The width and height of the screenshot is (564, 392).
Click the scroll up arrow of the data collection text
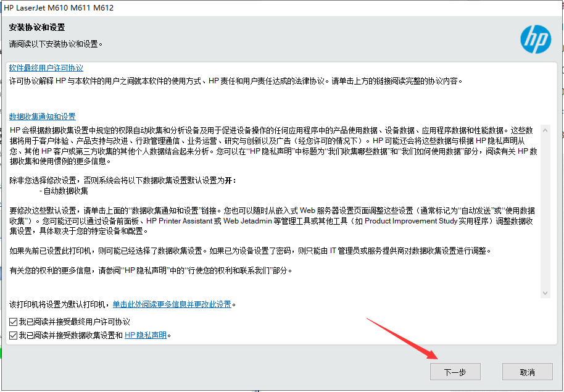(x=545, y=130)
